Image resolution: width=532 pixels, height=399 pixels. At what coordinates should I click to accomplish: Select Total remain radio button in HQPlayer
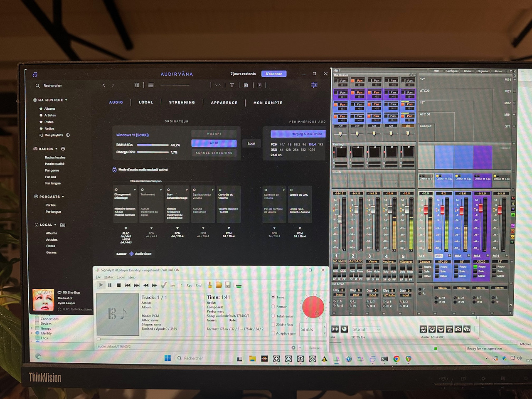tap(273, 316)
